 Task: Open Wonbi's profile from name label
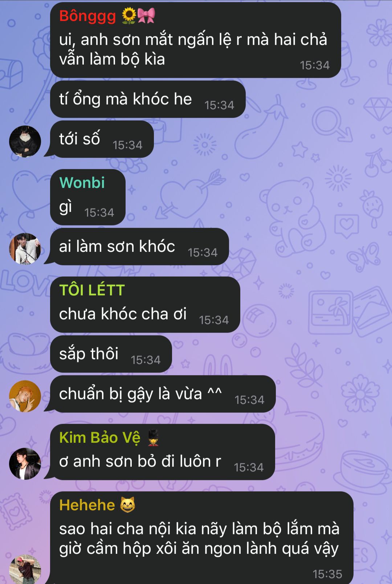(82, 183)
